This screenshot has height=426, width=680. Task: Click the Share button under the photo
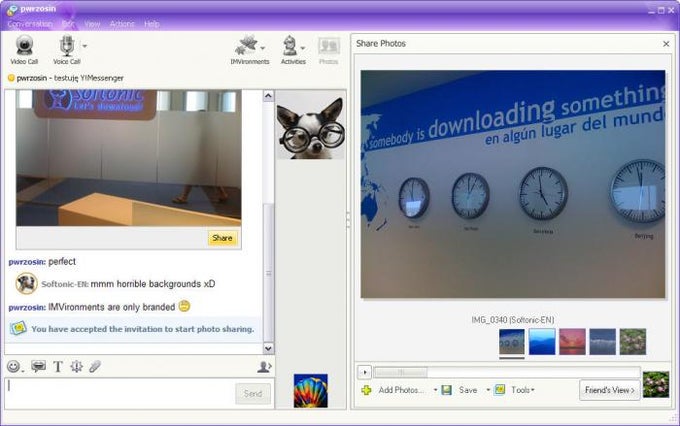[x=222, y=238]
